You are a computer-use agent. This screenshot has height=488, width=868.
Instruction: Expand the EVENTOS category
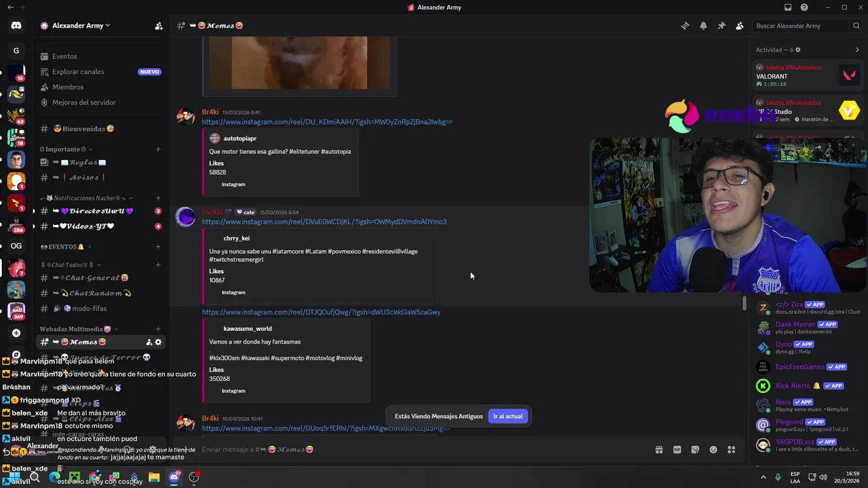click(x=65, y=247)
